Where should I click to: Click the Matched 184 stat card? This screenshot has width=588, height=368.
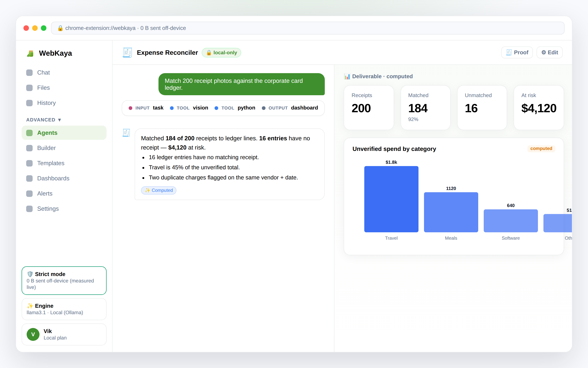coord(425,108)
